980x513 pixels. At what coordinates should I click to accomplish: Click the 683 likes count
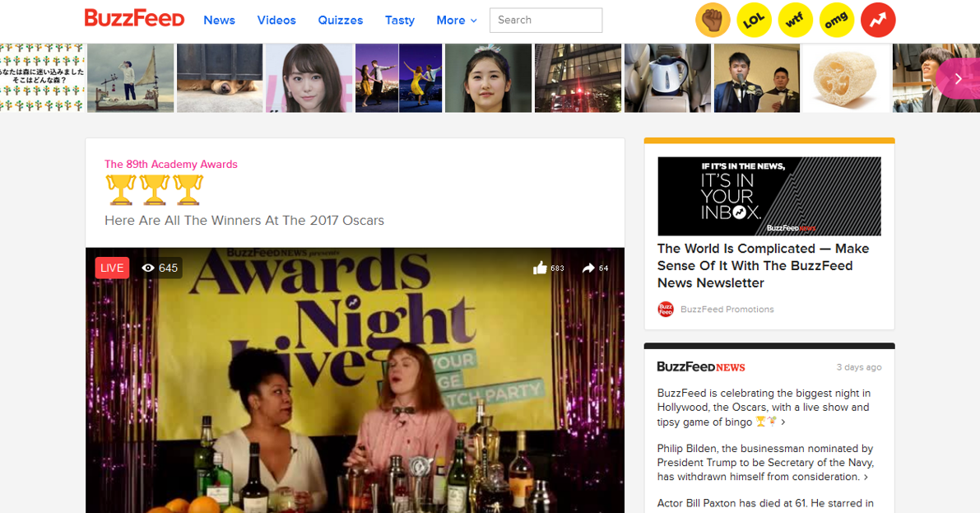click(x=558, y=268)
